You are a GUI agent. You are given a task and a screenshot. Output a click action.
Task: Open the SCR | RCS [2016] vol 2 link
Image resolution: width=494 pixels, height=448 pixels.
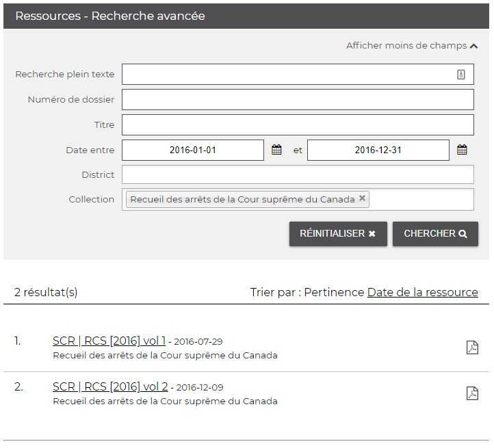click(x=110, y=386)
